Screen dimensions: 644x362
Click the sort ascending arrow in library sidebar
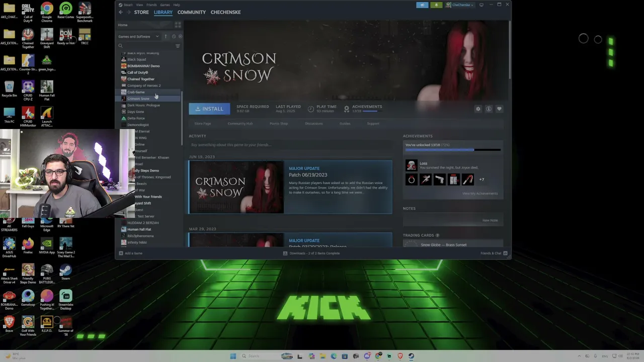click(166, 36)
